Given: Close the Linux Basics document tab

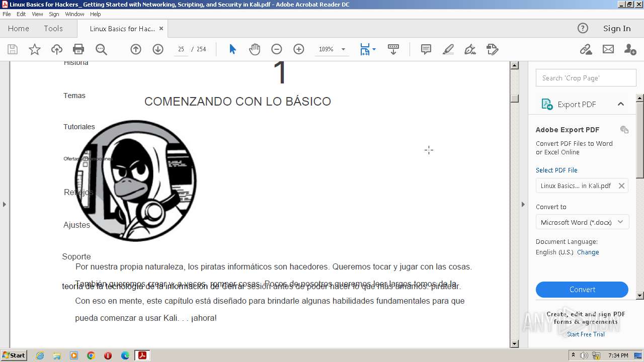Looking at the screenshot, I should pyautogui.click(x=161, y=29).
